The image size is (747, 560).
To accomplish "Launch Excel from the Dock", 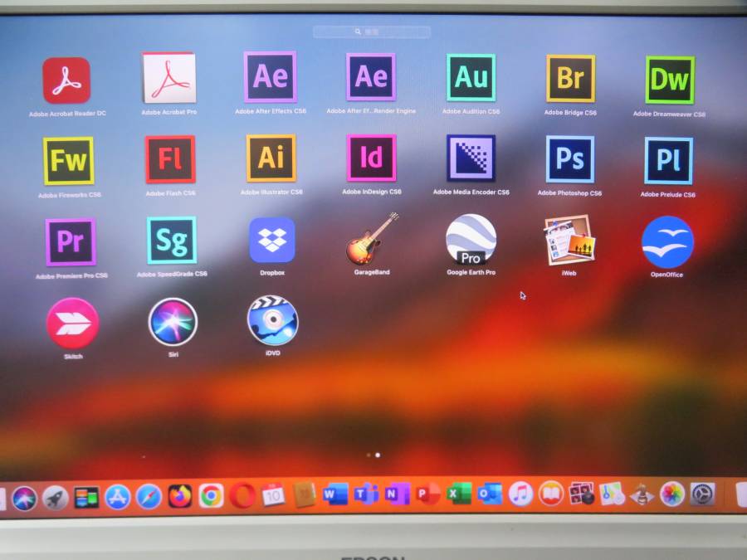I will [459, 494].
